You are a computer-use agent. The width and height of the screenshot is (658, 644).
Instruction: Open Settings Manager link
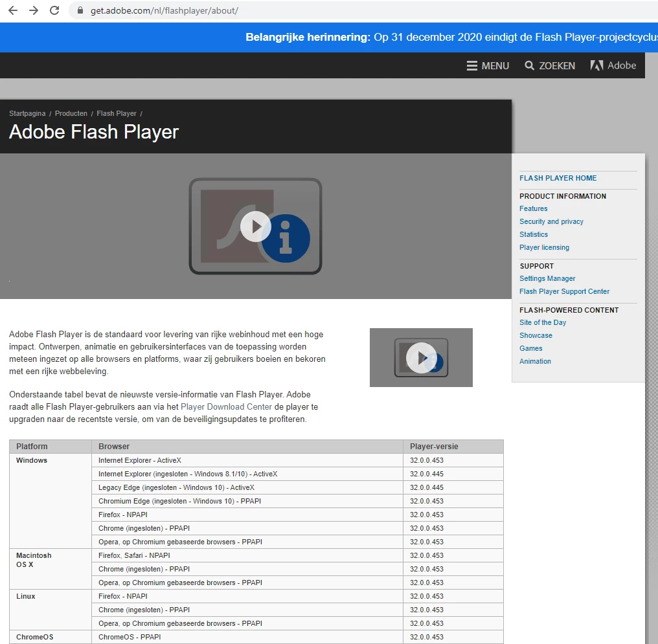547,279
